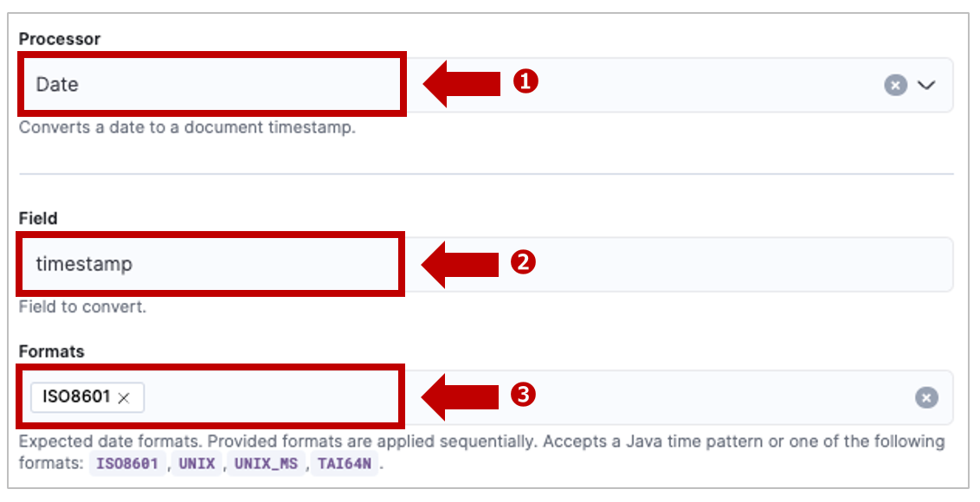The width and height of the screenshot is (980, 502).
Task: Click the red arrow labeled 1
Action: [462, 84]
